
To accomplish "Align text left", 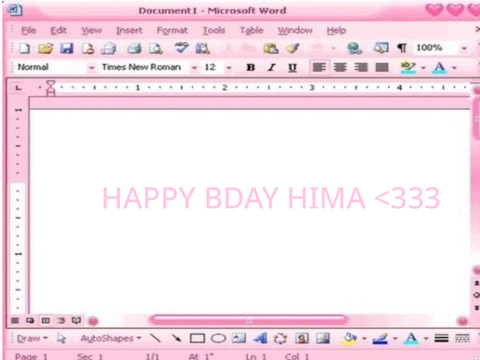I will point(319,68).
